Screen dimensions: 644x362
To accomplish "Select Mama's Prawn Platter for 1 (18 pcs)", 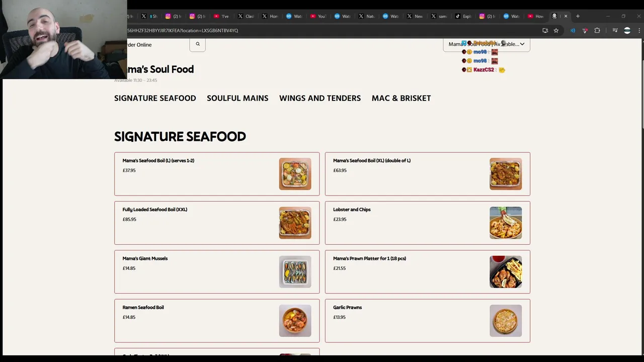I will (x=369, y=258).
